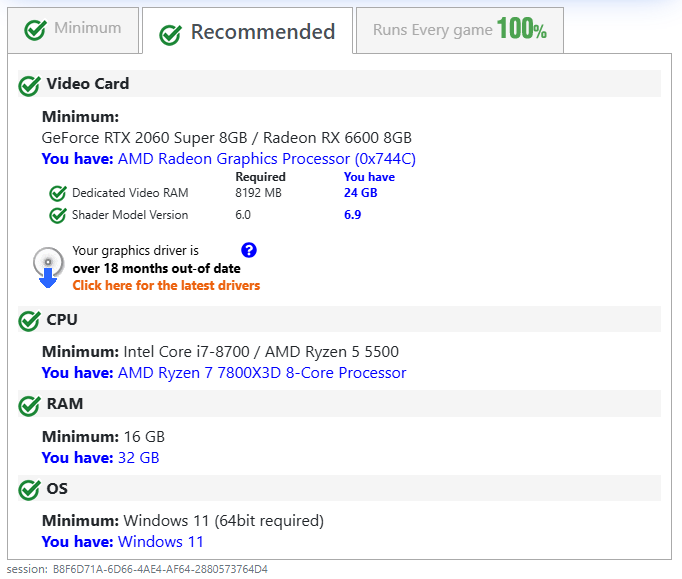Click the CPU checkmark icon
This screenshot has width=682, height=579.
(x=30, y=321)
